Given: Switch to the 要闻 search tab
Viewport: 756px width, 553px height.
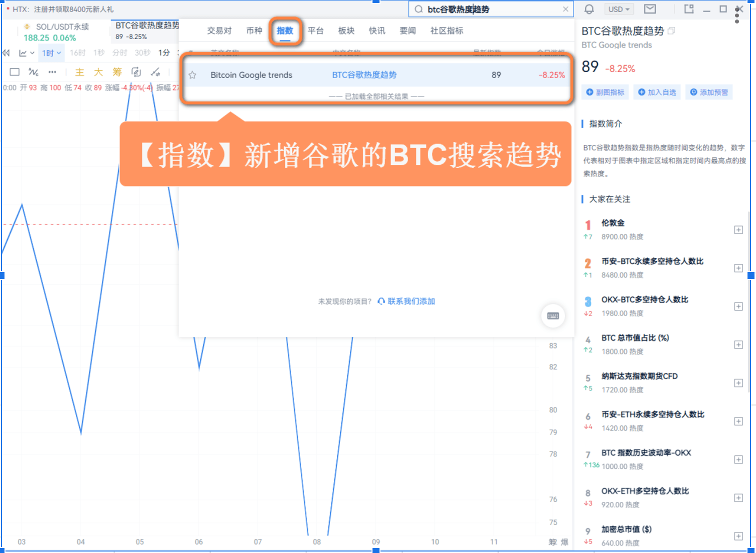Looking at the screenshot, I should point(407,31).
